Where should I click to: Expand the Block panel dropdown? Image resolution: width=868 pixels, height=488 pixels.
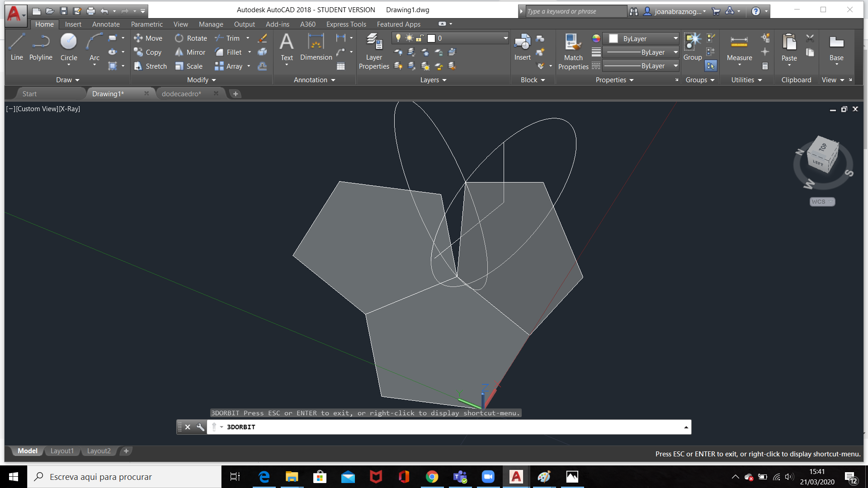(x=533, y=80)
